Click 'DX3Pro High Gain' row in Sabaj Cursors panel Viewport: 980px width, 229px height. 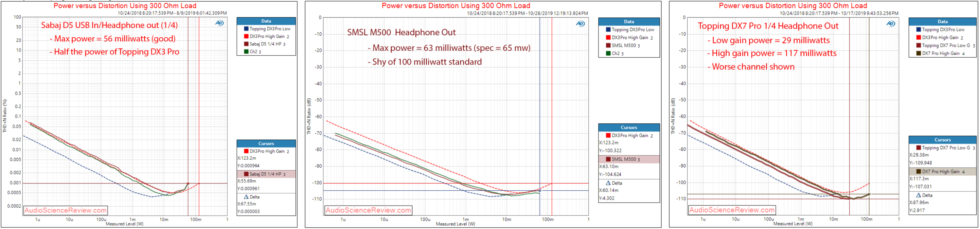(x=266, y=151)
